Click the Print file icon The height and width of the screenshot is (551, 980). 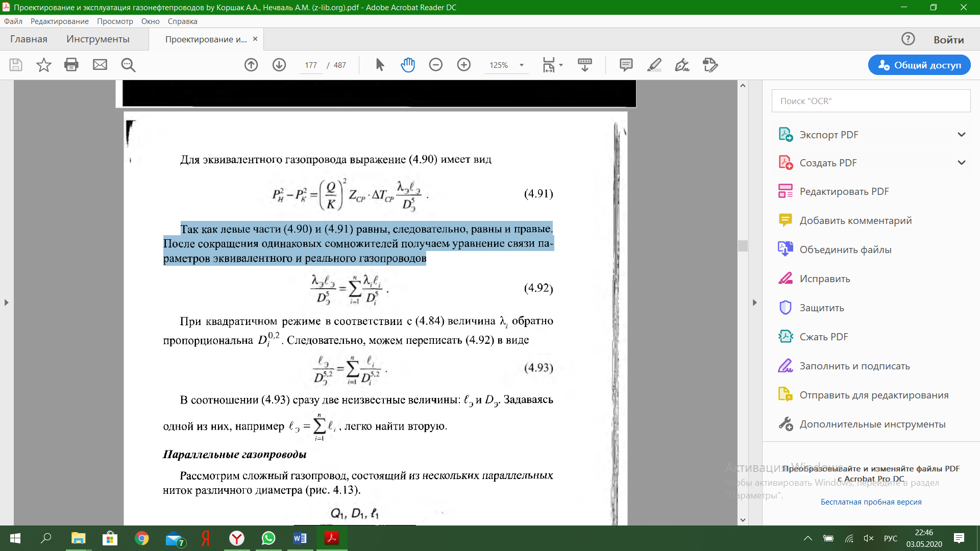(x=71, y=65)
